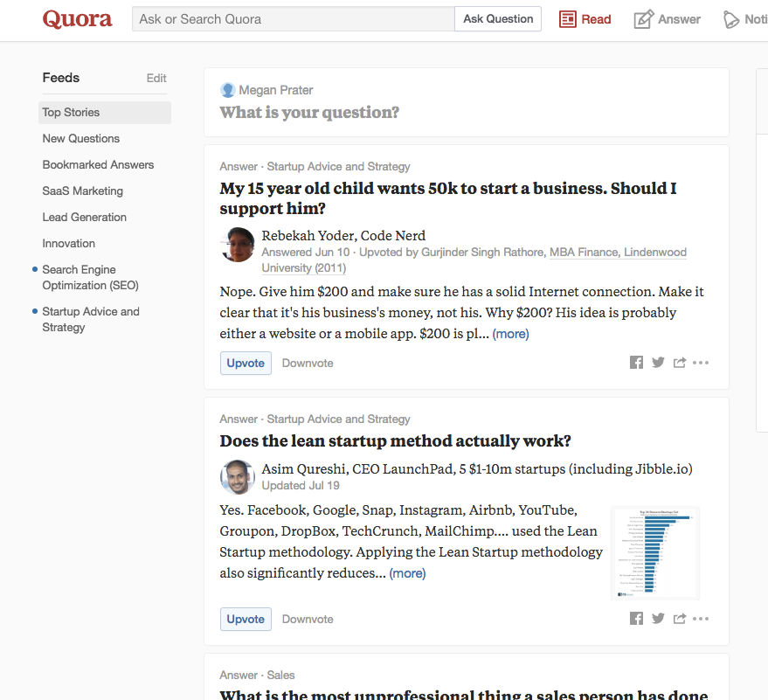768x700 pixels.
Task: Tweet Asim Qureshi's answer via Twitter icon
Action: tap(658, 619)
